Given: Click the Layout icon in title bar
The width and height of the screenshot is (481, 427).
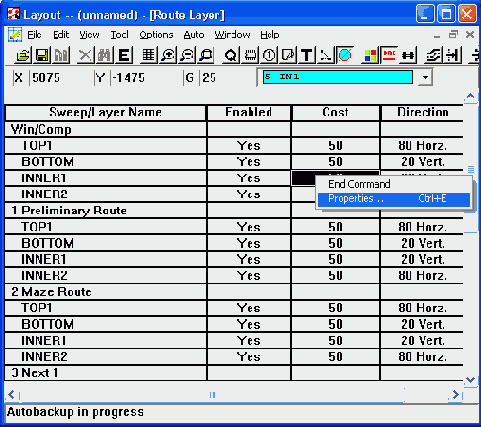Looking at the screenshot, I should [14, 14].
